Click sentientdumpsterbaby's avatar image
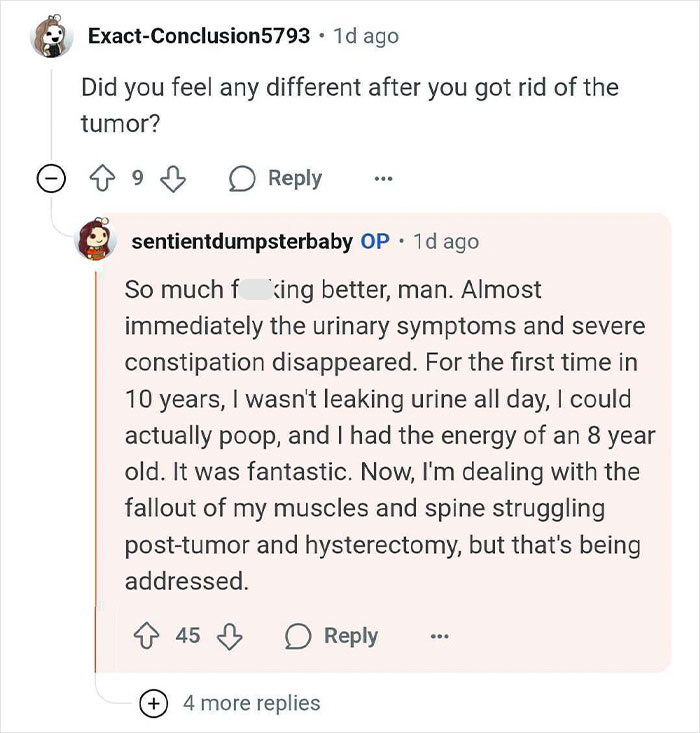The height and width of the screenshot is (733, 700). (98, 242)
